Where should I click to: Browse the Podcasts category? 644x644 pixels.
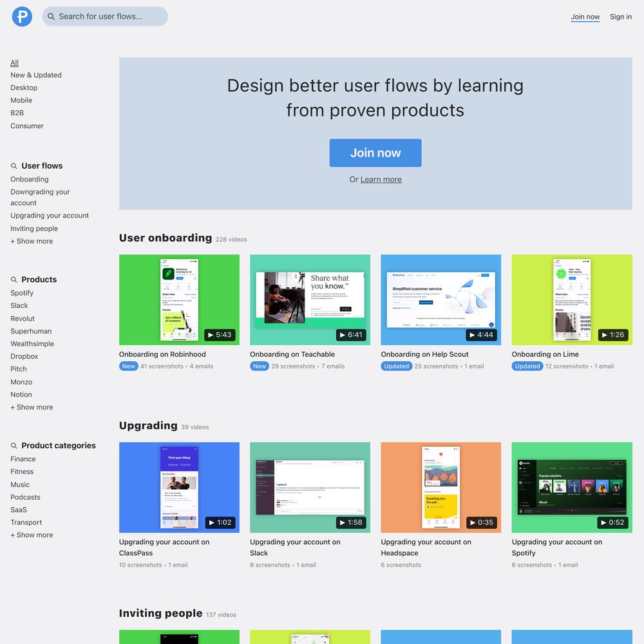coord(26,497)
